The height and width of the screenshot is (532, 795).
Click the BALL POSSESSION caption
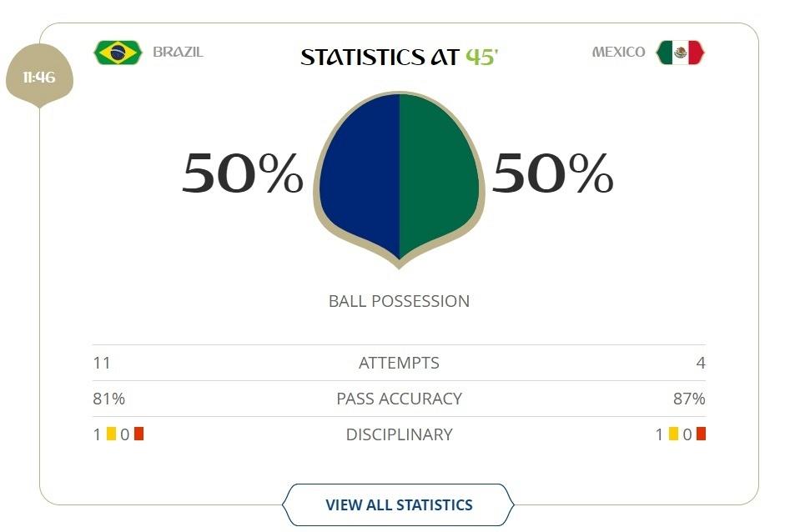point(399,301)
